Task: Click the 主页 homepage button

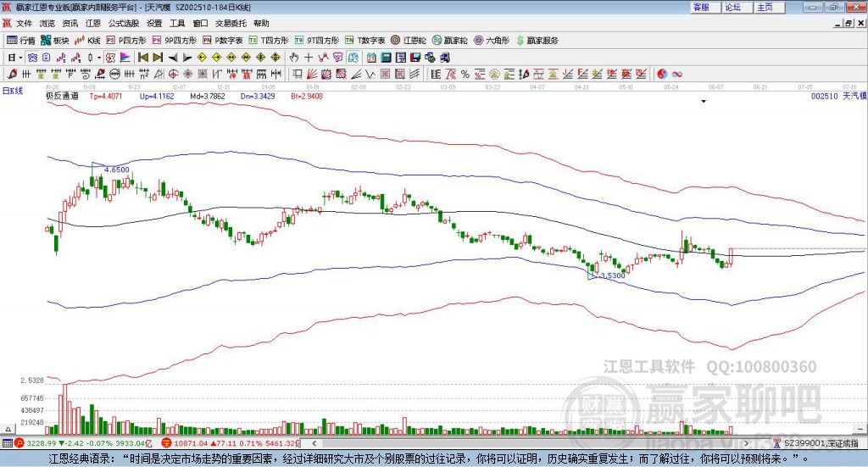Action: pyautogui.click(x=769, y=7)
